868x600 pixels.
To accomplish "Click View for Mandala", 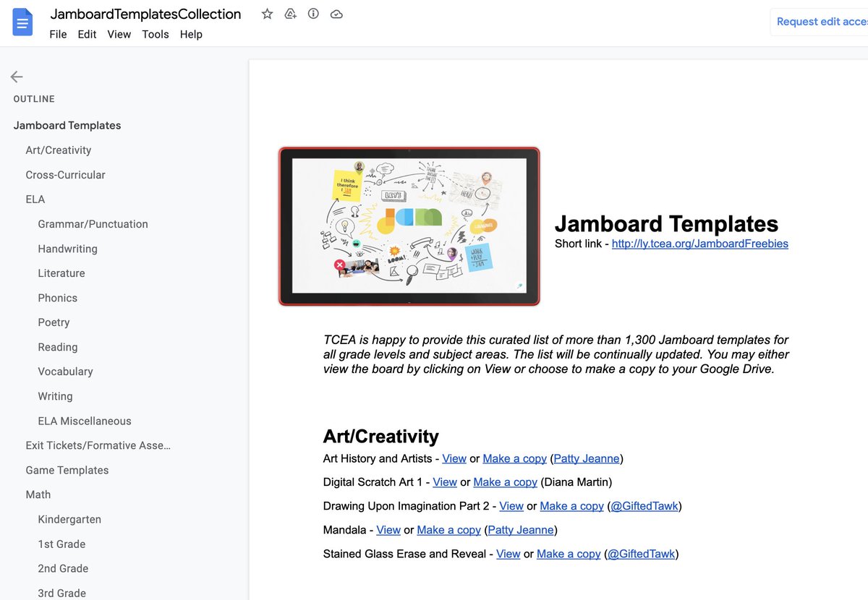I will (x=388, y=530).
